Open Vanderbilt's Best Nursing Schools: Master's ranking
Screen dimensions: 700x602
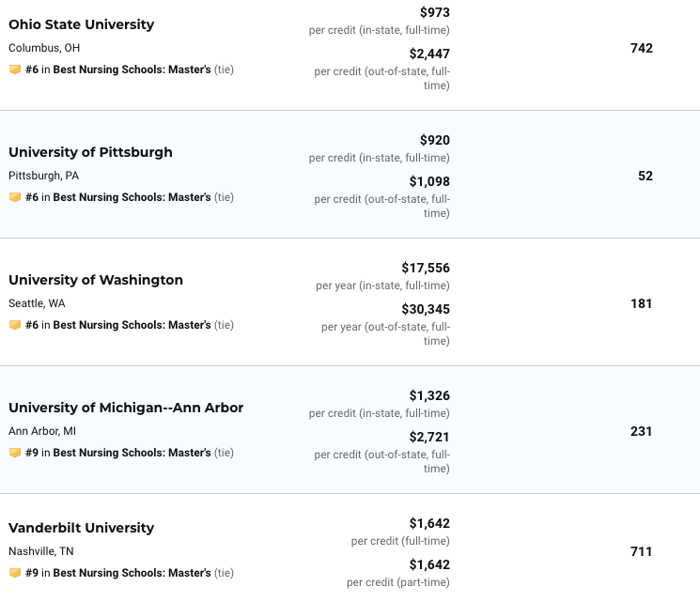(x=132, y=573)
